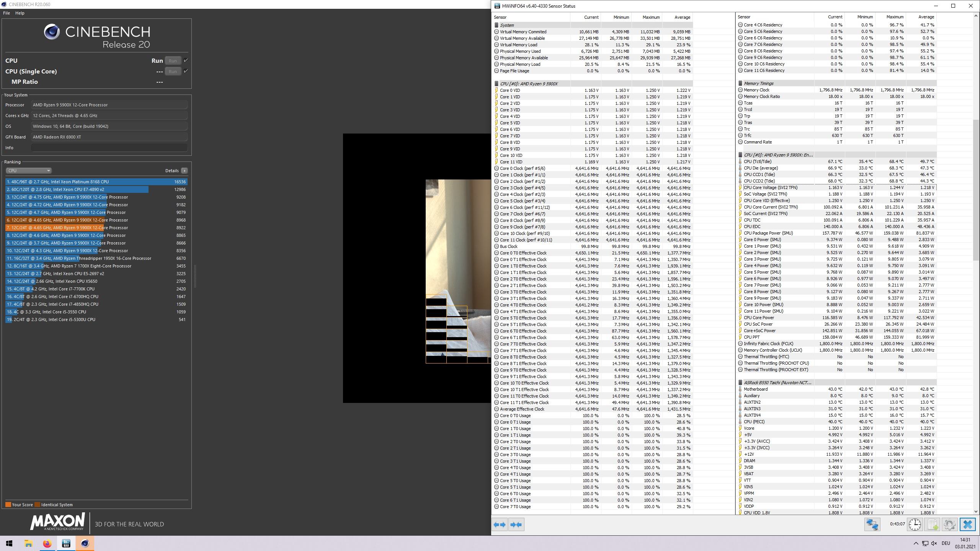Image resolution: width=980 pixels, height=551 pixels.
Task: Select the Command Rate timing row
Action: [836, 142]
